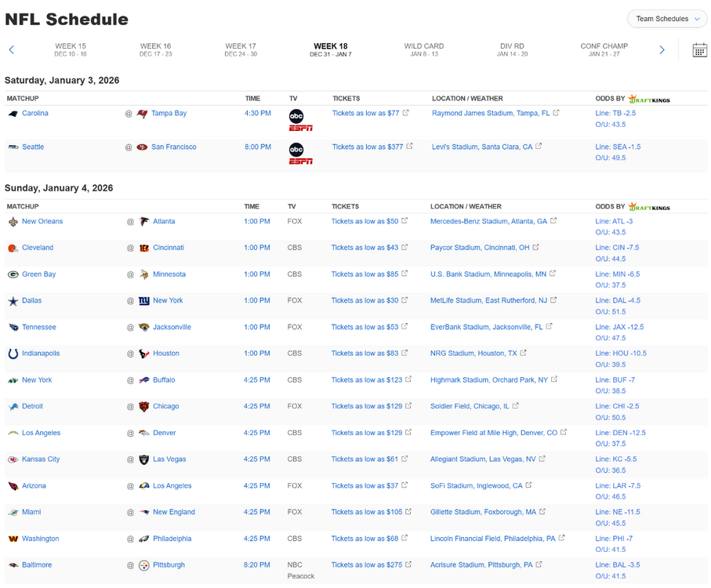Screen dimensions: 711x588
Task: Click the Buffalo Bills logo
Action: click(144, 380)
